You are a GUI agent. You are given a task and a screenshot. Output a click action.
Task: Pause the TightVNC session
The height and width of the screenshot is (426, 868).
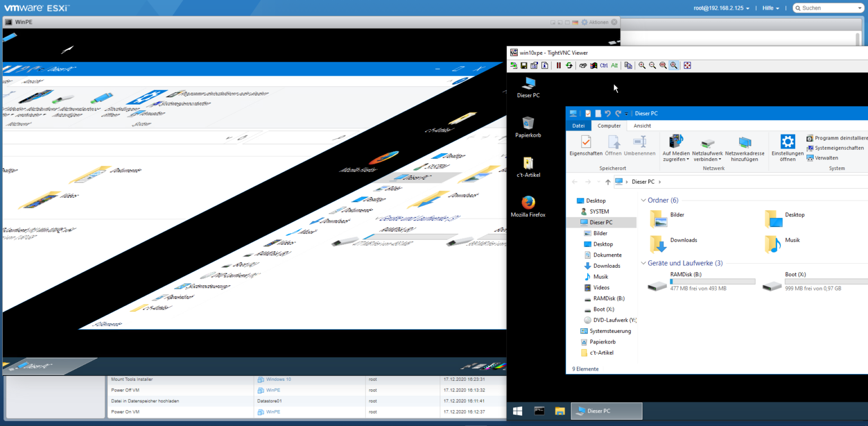pos(558,66)
